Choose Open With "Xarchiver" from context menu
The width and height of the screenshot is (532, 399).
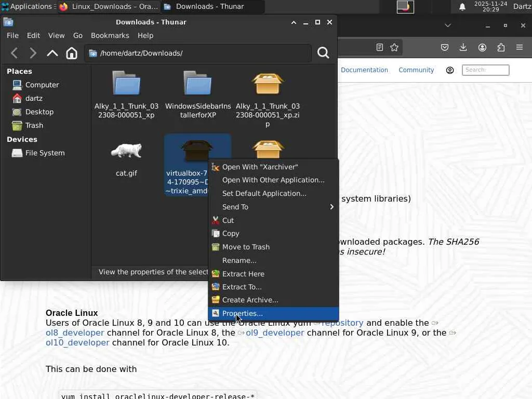pos(273,167)
